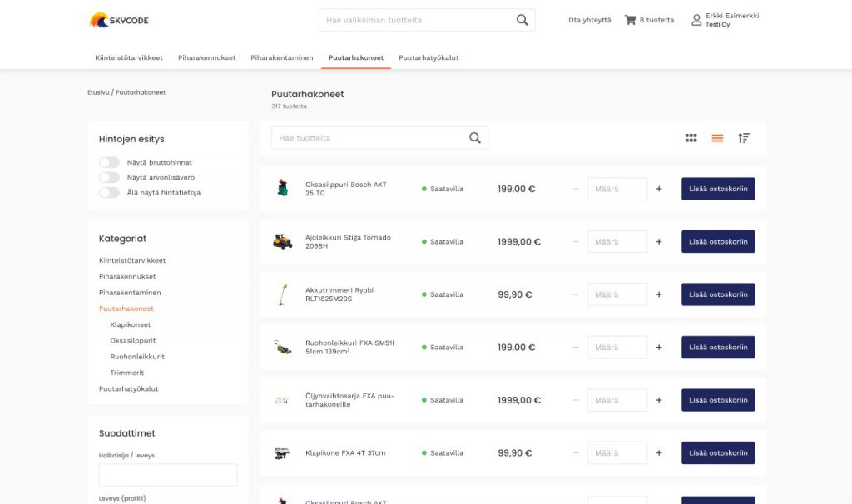The width and height of the screenshot is (852, 504).
Task: Switch to grid view icon
Action: point(691,138)
